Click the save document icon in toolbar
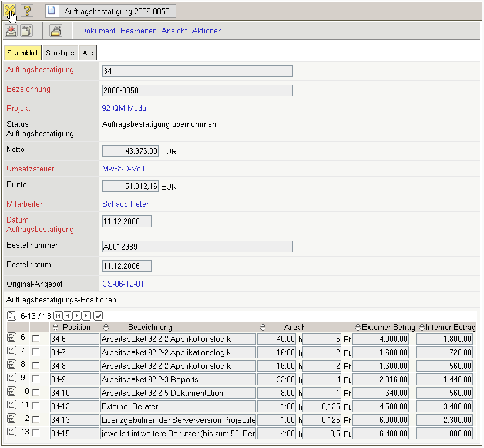Image resolution: width=484 pixels, height=448 pixels. (x=11, y=31)
